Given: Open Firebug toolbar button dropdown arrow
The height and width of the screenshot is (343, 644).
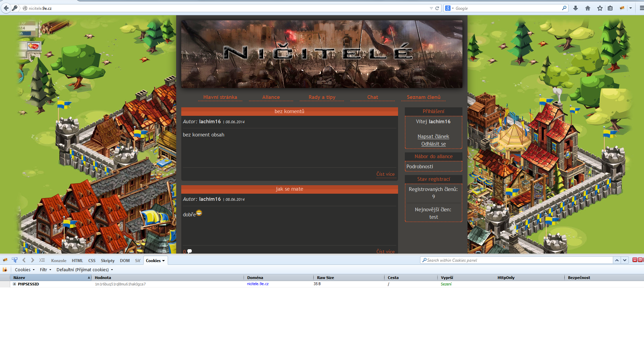Looking at the screenshot, I should pyautogui.click(x=630, y=8).
